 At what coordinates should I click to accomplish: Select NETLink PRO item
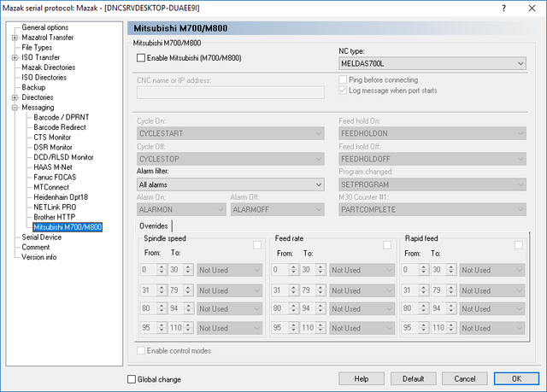pos(55,208)
